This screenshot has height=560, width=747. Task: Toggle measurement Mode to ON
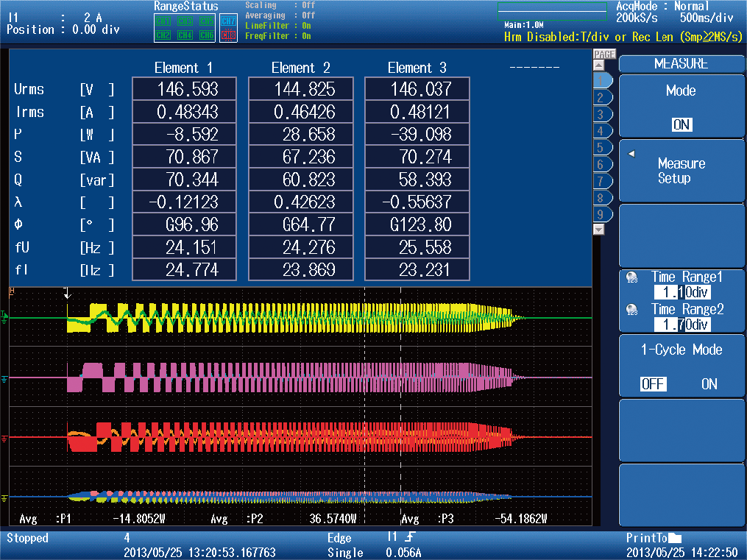point(684,124)
